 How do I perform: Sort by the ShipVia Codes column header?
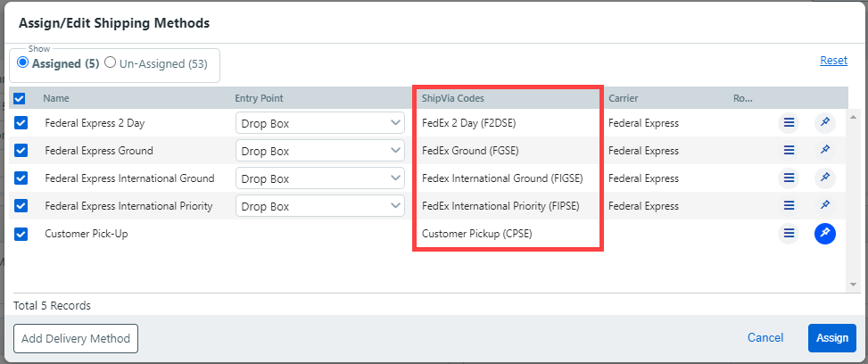click(453, 98)
